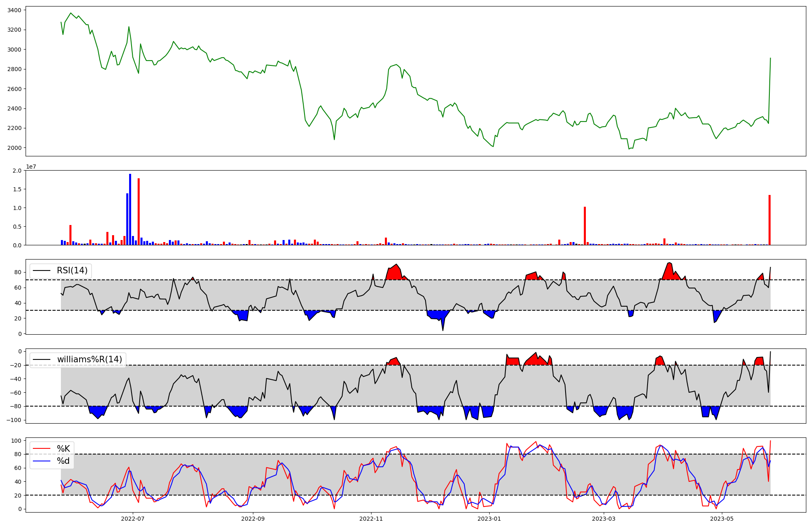The image size is (812, 528).
Task: Click the 80 tick label on RSI axis
Action: point(18,272)
